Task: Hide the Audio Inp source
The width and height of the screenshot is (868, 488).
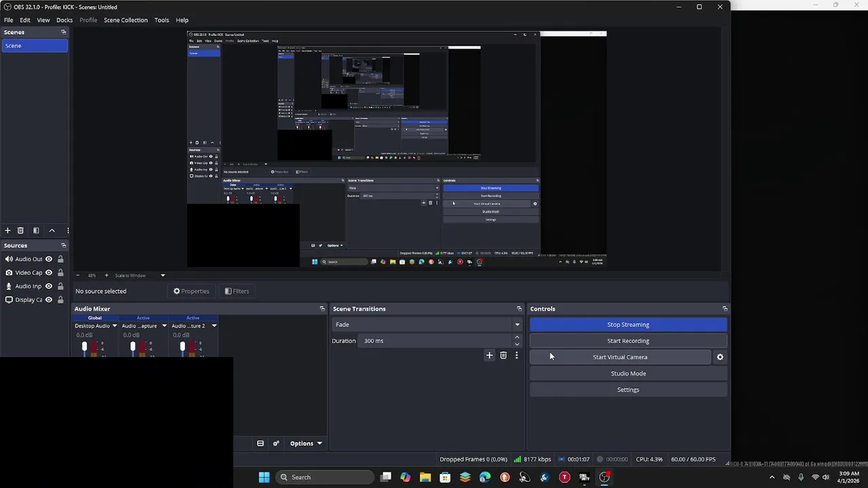Action: [49, 286]
